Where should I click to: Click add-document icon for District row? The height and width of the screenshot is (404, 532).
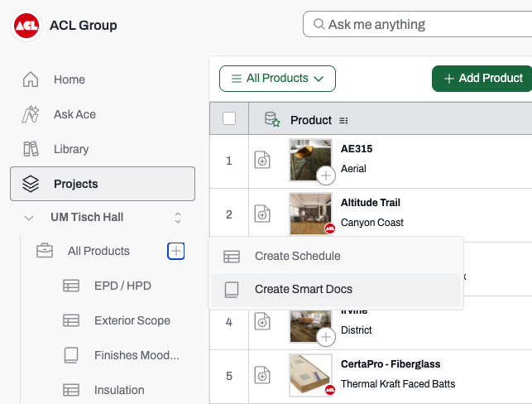coord(262,321)
